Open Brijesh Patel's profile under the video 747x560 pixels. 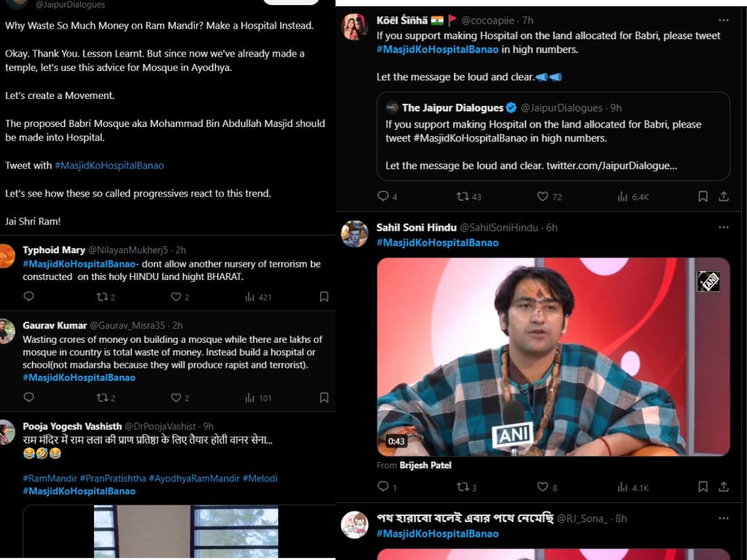[x=425, y=465]
